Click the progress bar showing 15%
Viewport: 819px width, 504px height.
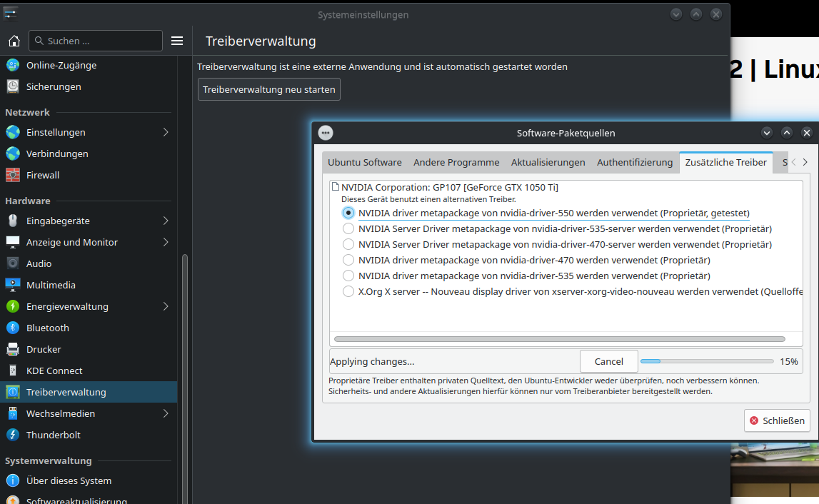707,361
